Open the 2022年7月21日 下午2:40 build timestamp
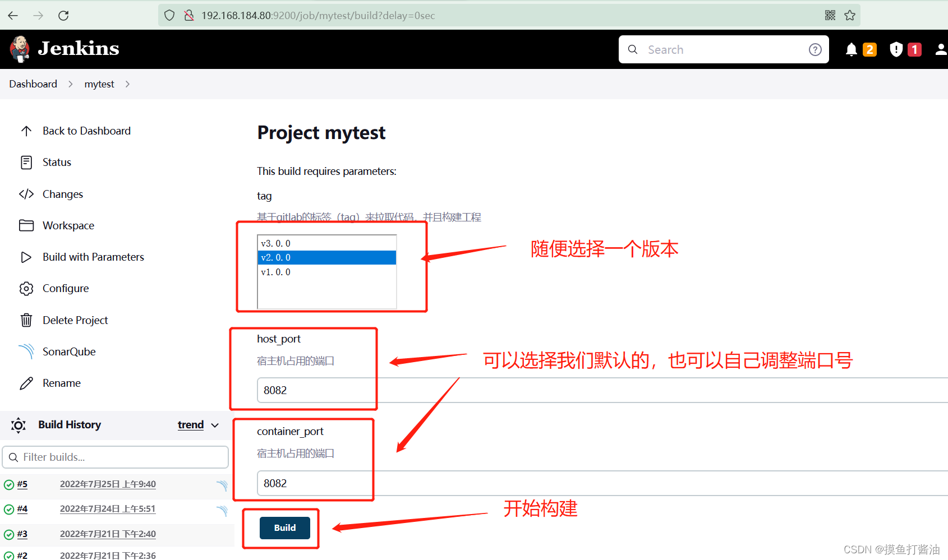This screenshot has width=948, height=560. [108, 534]
